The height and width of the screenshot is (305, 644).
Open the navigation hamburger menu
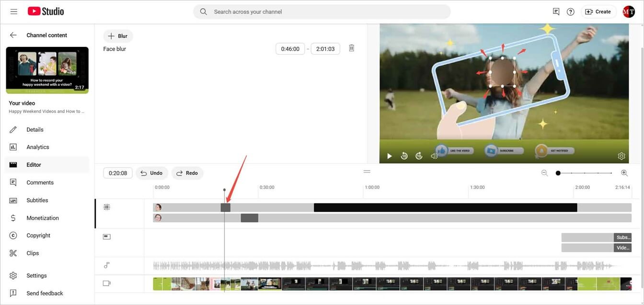(13, 11)
